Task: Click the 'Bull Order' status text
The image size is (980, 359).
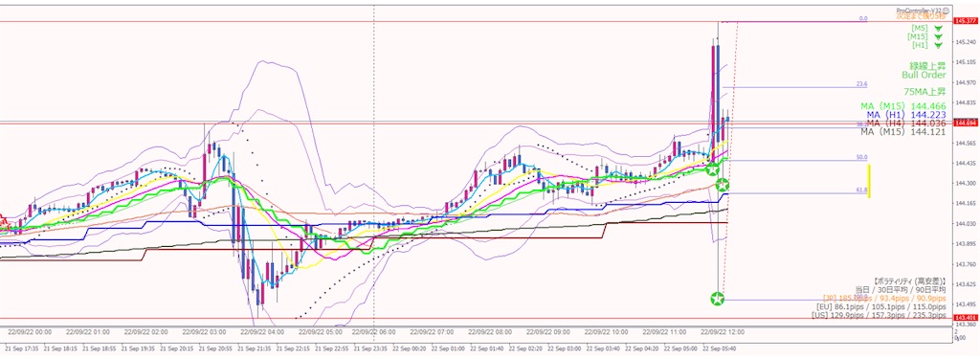Action: tap(924, 75)
